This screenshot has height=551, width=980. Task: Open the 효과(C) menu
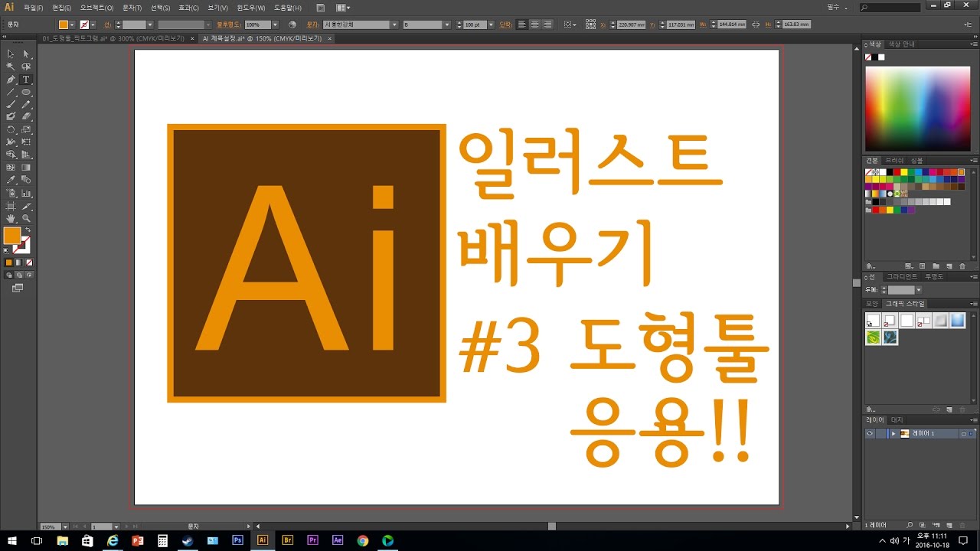(188, 8)
